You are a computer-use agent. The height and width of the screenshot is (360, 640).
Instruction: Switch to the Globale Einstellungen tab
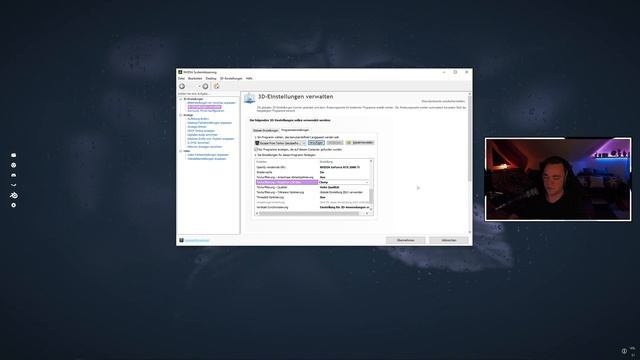point(265,130)
